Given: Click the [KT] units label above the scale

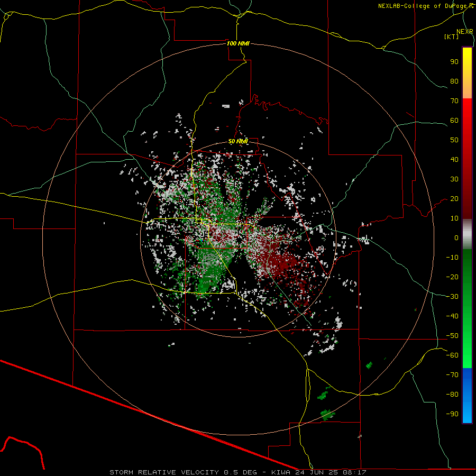Looking at the screenshot, I should click(x=451, y=36).
